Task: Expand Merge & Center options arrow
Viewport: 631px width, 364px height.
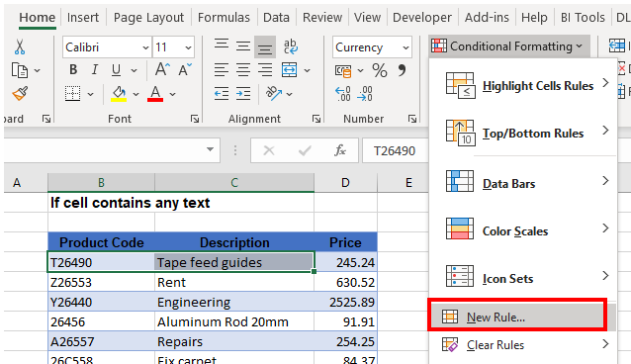Action: [x=307, y=71]
